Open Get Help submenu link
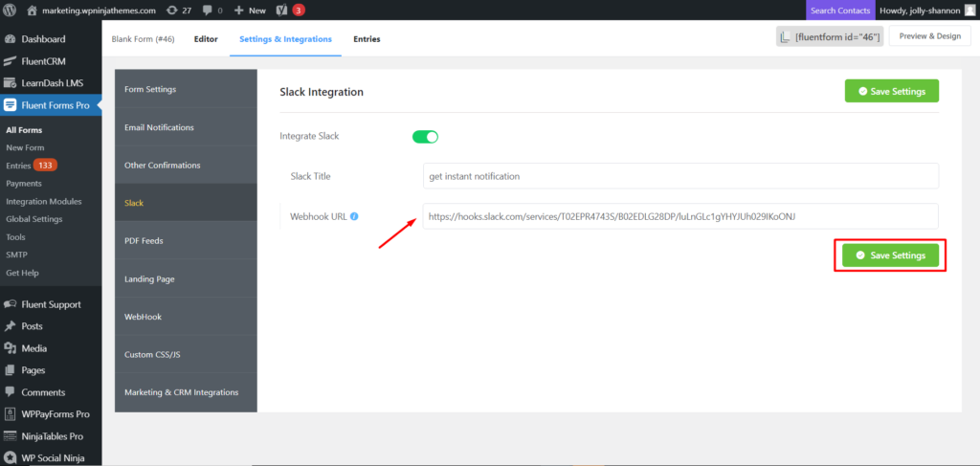Viewport: 980px width, 466px height. coord(23,273)
